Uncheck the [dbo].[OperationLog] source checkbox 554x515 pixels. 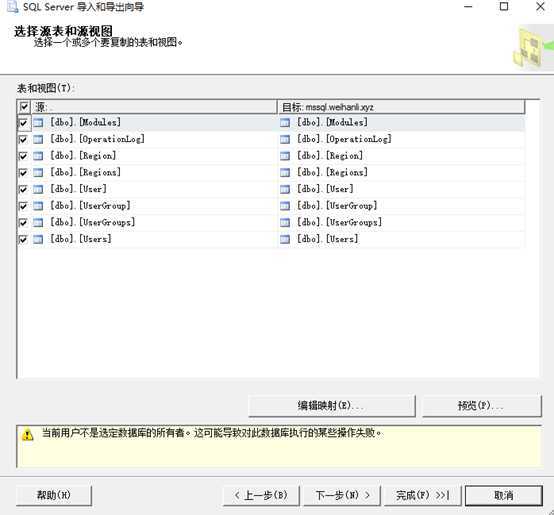[x=23, y=139]
